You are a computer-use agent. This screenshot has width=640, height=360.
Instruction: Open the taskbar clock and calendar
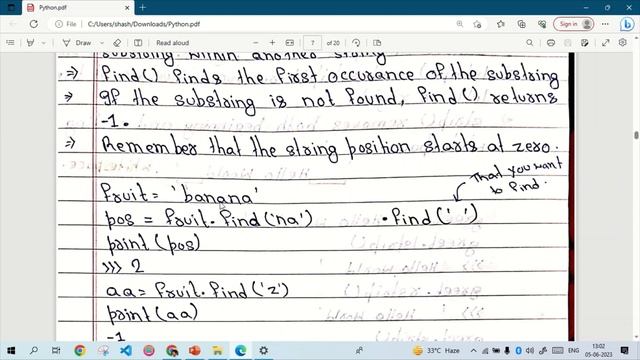[x=598, y=350]
